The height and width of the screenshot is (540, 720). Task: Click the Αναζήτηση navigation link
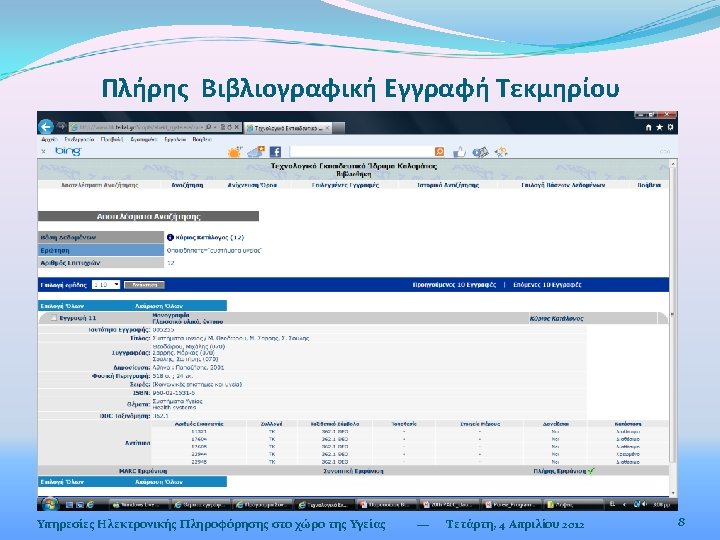[x=187, y=185]
